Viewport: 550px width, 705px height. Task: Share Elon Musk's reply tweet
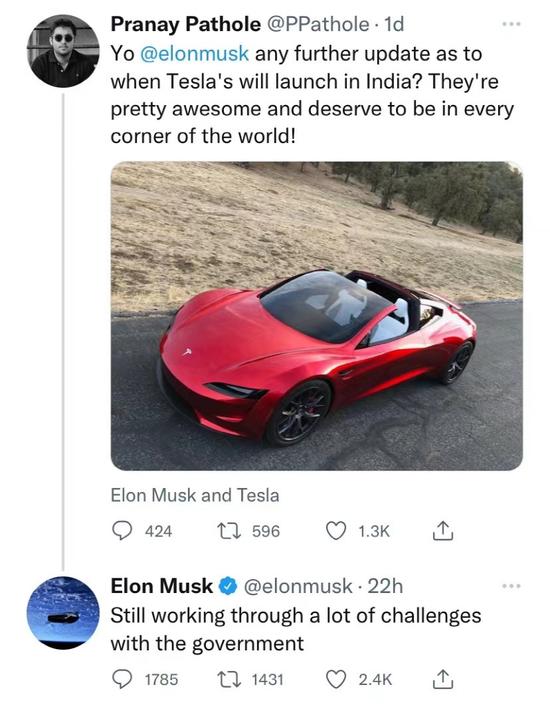pos(443,679)
